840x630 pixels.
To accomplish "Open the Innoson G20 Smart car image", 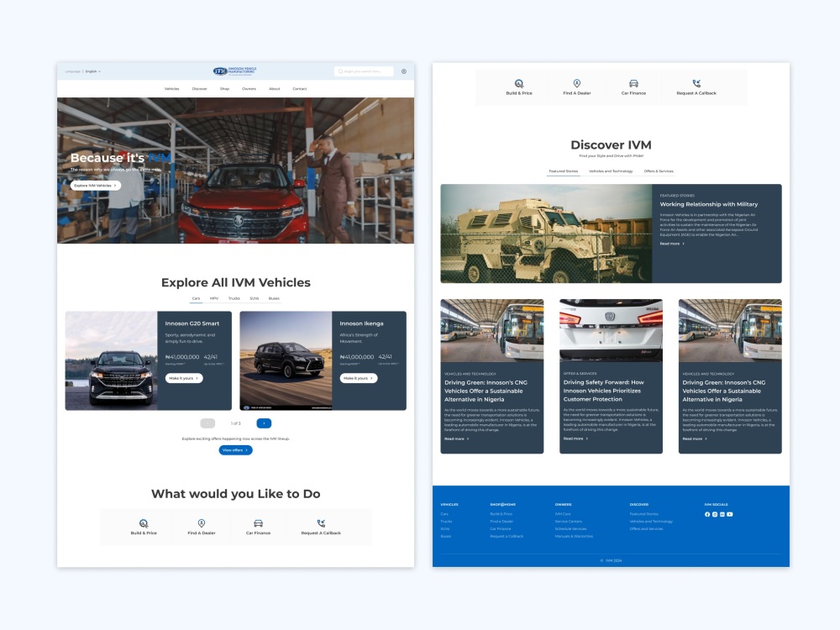I will tap(112, 360).
